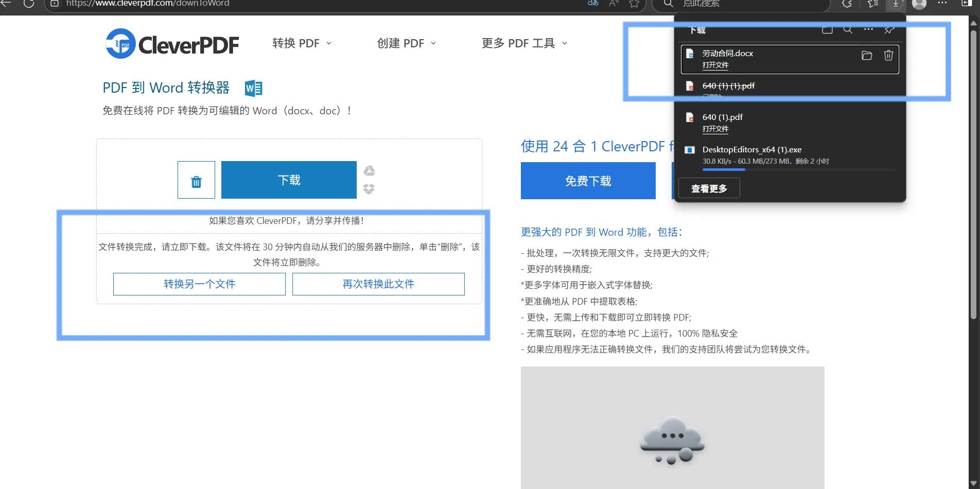Click 转换另一个文件 to convert another file
Image resolution: width=980 pixels, height=489 pixels.
click(199, 284)
